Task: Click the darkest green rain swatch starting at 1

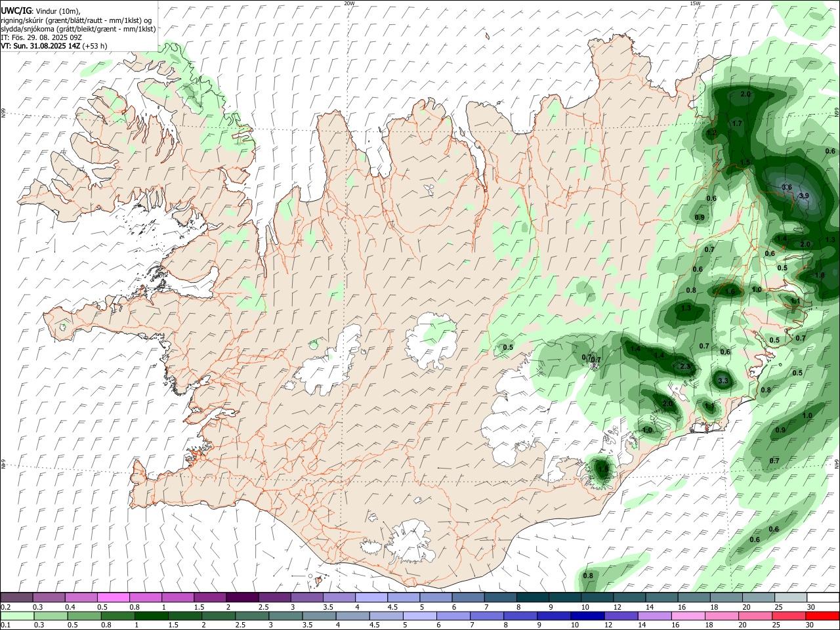Action: pyautogui.click(x=152, y=616)
